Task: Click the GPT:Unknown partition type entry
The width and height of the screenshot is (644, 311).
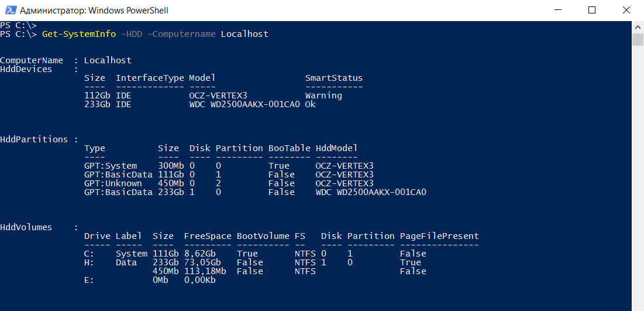Action: [x=113, y=183]
